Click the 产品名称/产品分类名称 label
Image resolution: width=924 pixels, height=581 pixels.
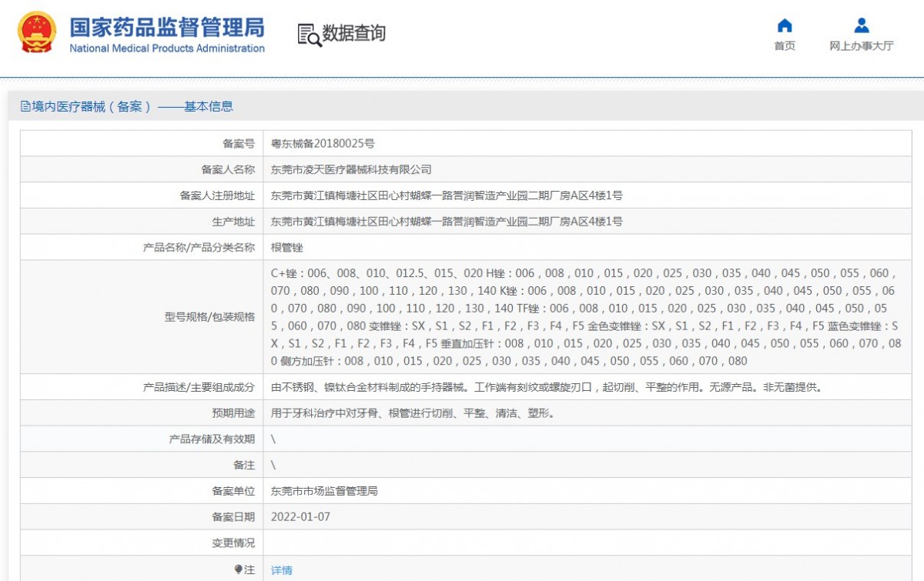tap(199, 248)
